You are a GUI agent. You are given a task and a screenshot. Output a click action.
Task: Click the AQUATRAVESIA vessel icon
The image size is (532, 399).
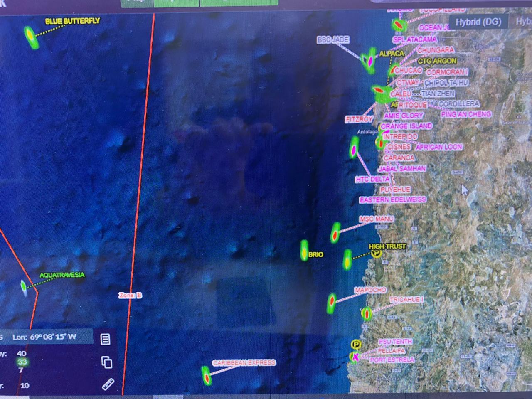[24, 287]
